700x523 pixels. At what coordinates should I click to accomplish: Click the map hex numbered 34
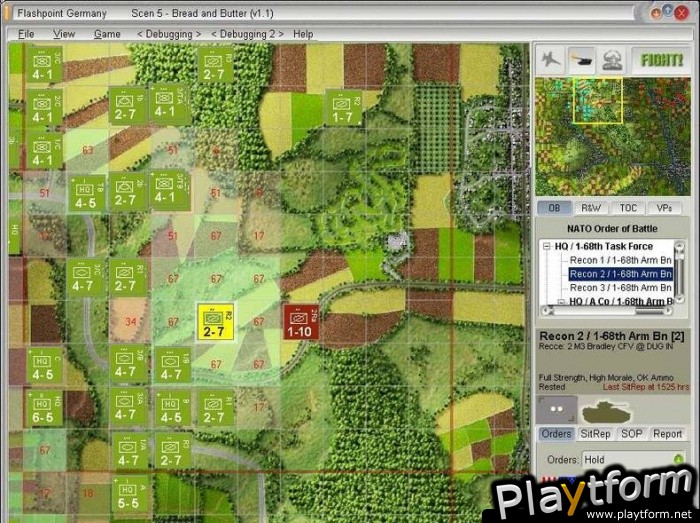point(130,321)
